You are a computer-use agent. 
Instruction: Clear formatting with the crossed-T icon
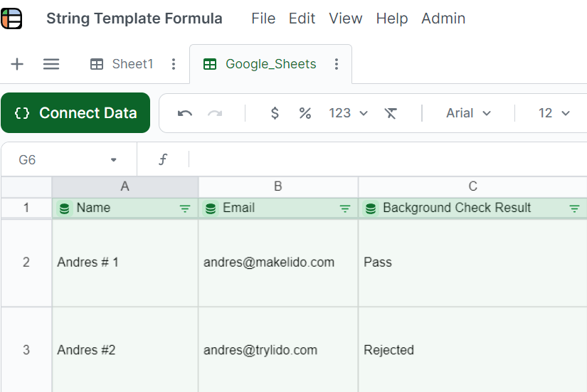click(x=391, y=113)
